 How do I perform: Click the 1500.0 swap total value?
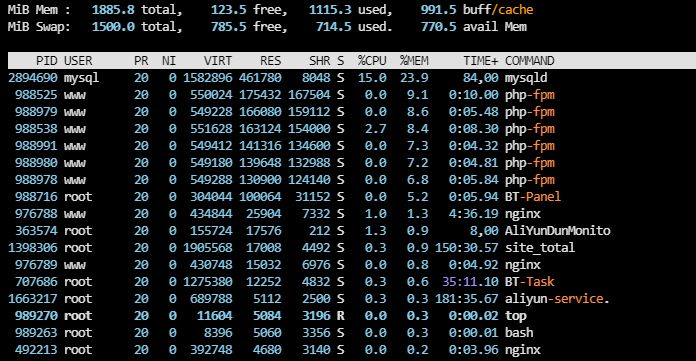tap(113, 27)
